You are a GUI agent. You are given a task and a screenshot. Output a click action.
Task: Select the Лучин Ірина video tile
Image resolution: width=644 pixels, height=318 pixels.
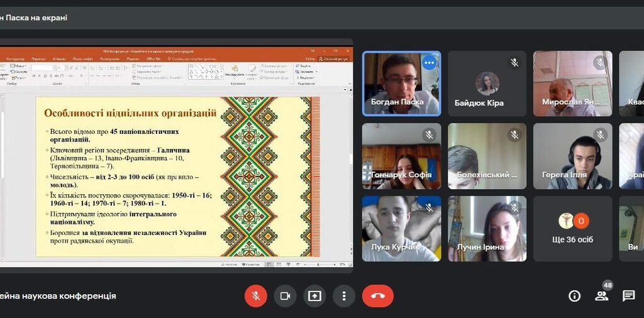click(x=487, y=229)
